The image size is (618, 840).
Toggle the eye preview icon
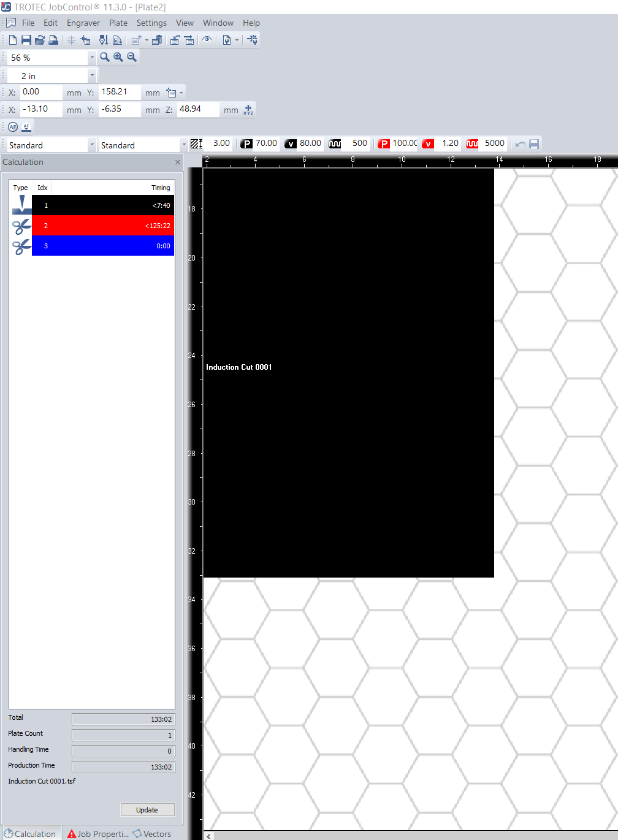coord(207,40)
